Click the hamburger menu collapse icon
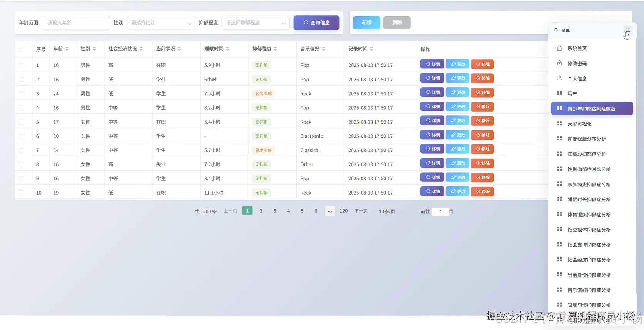Viewport: 644px width, 330px height. tap(628, 30)
